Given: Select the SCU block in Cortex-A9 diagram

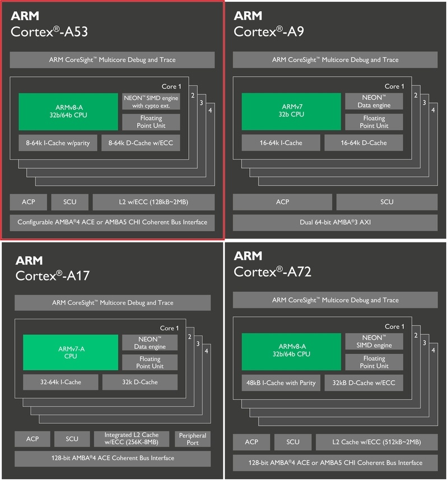Looking at the screenshot, I should (386, 202).
